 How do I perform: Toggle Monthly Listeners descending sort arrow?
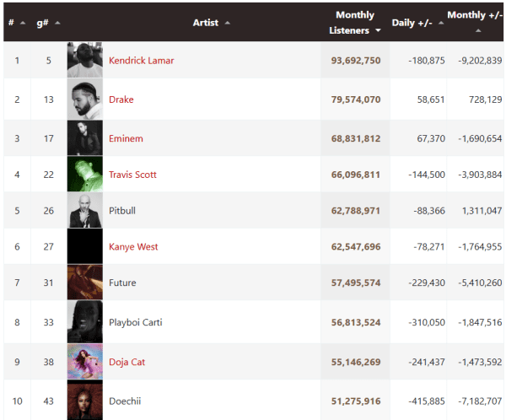click(x=378, y=30)
